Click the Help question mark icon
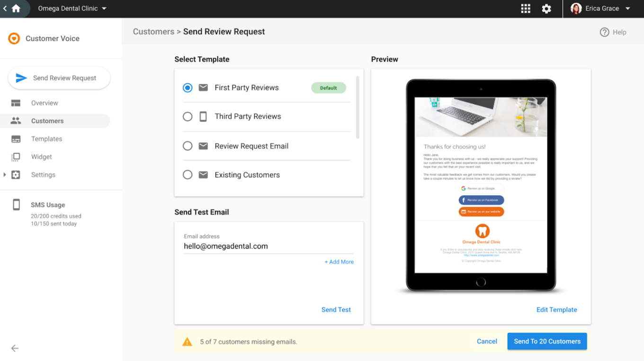This screenshot has height=361, width=644. (x=604, y=32)
